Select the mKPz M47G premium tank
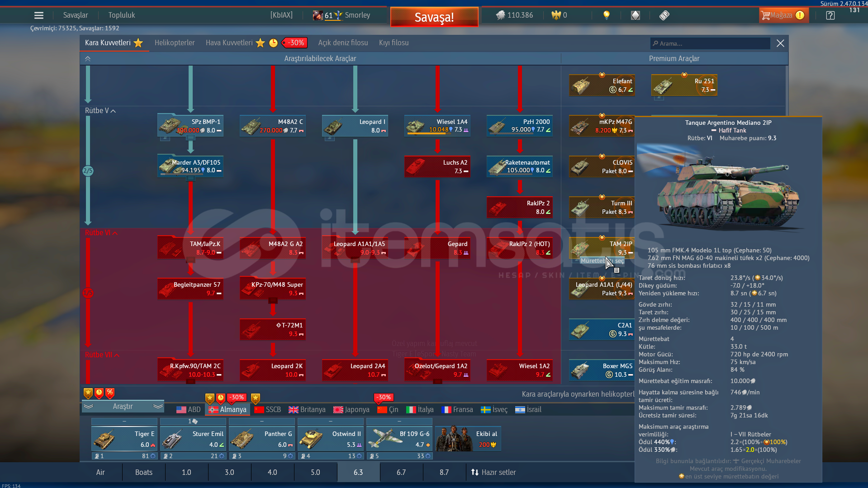The width and height of the screenshot is (868, 488). (x=602, y=126)
